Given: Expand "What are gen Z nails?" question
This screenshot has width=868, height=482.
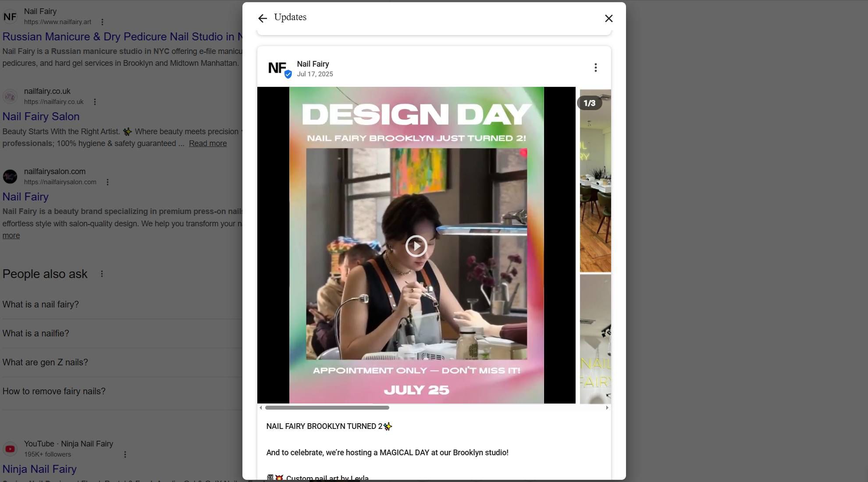Looking at the screenshot, I should (x=45, y=362).
